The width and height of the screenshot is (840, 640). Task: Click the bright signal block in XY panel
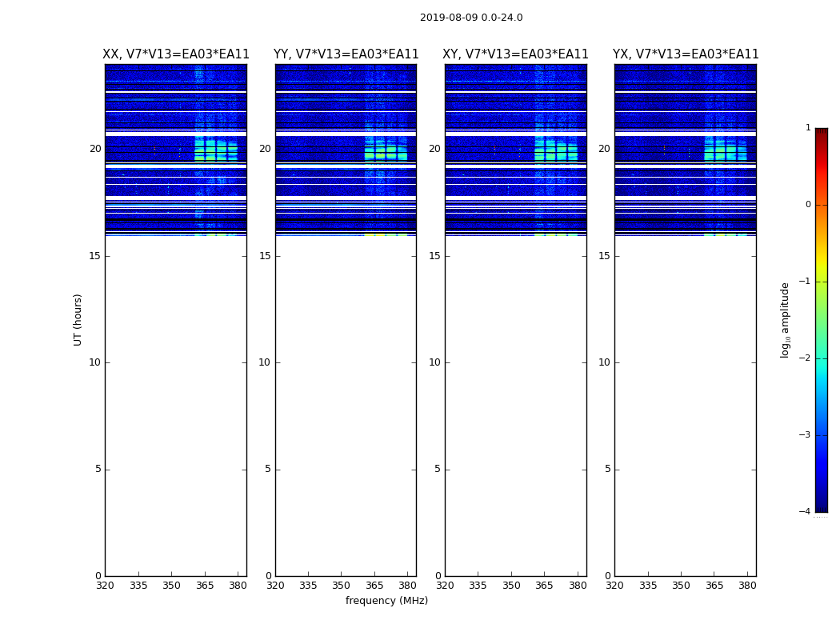[x=556, y=150]
